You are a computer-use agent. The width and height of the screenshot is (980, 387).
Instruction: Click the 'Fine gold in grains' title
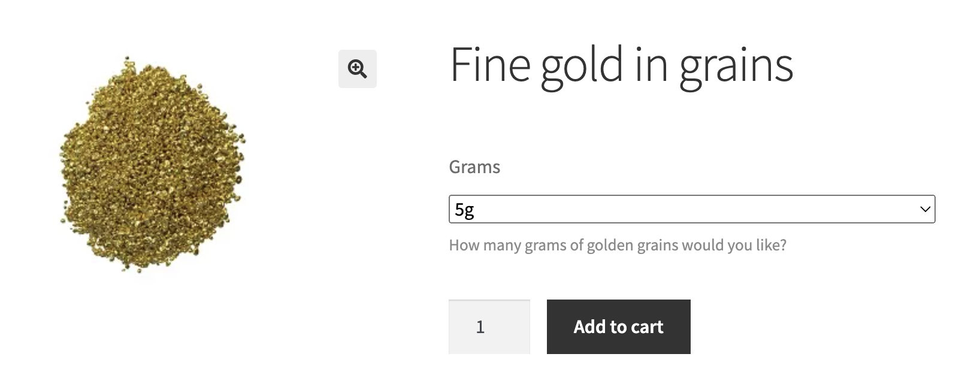622,66
